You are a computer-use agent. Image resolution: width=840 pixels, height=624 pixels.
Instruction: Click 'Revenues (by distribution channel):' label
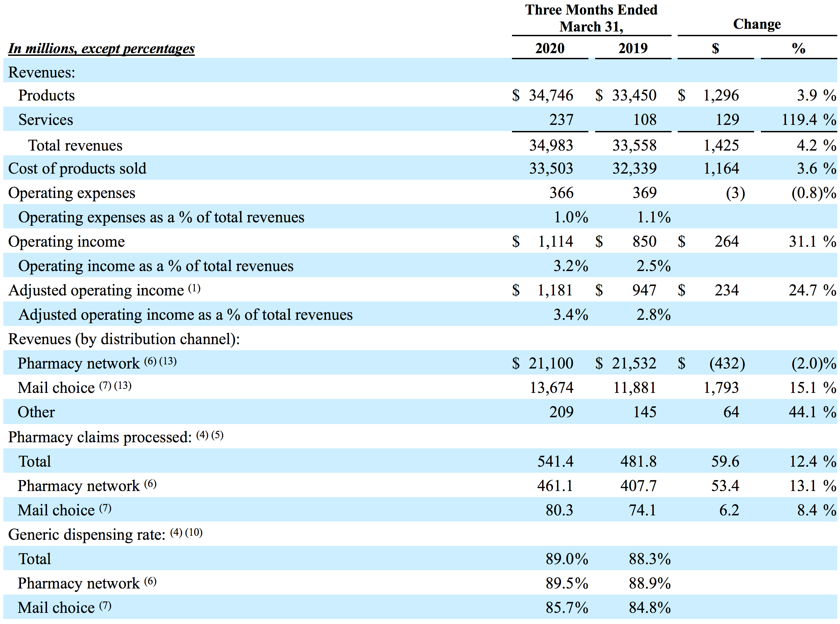[x=124, y=339]
